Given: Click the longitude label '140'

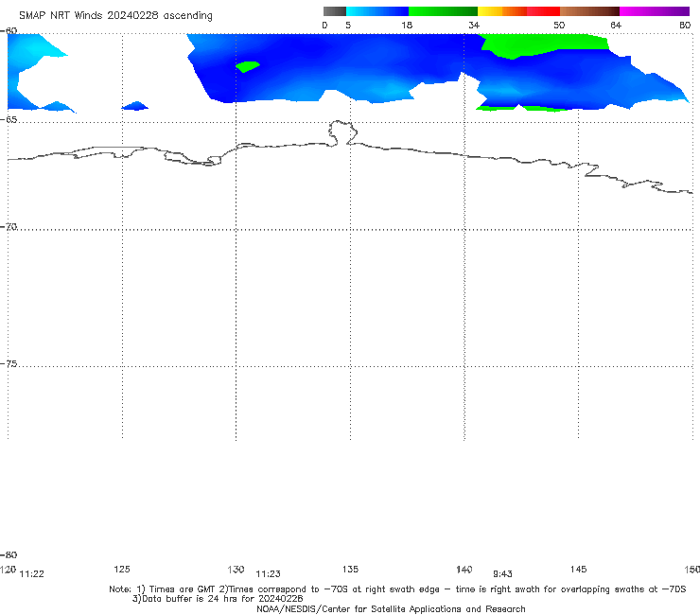Looking at the screenshot, I should 464,570.
